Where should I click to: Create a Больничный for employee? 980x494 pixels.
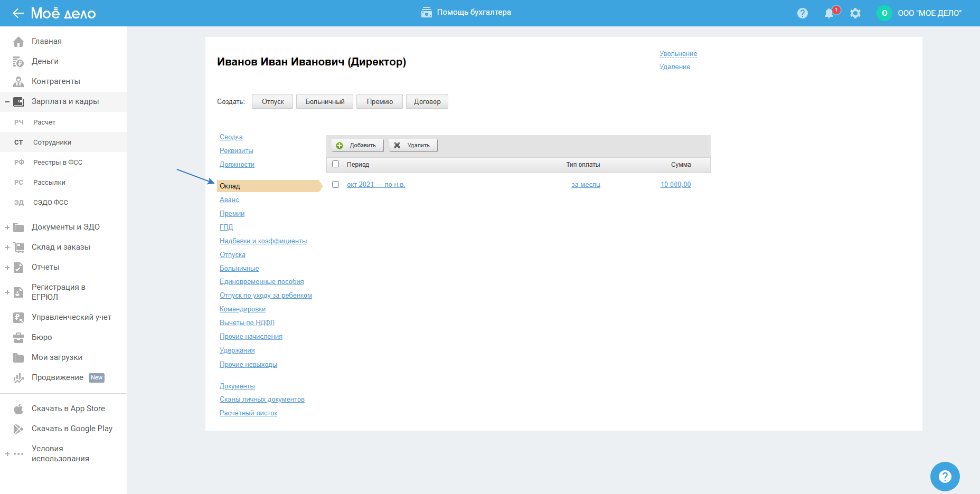[x=325, y=102]
